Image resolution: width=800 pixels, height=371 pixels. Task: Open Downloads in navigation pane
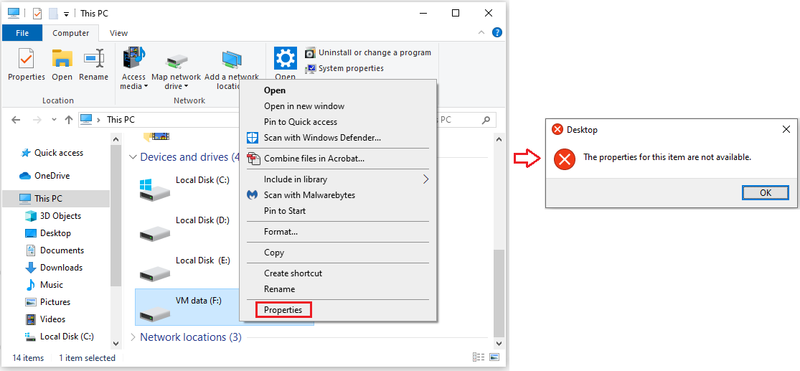(x=54, y=267)
